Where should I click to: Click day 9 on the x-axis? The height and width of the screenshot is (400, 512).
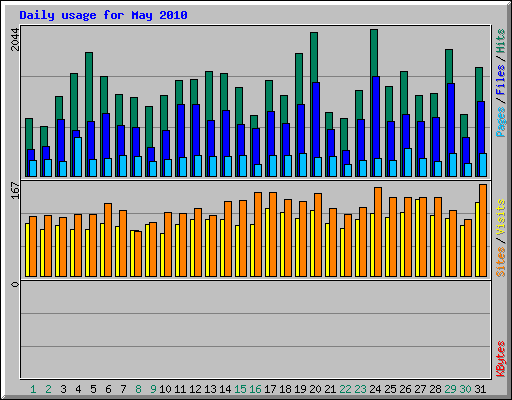pyautogui.click(x=153, y=389)
